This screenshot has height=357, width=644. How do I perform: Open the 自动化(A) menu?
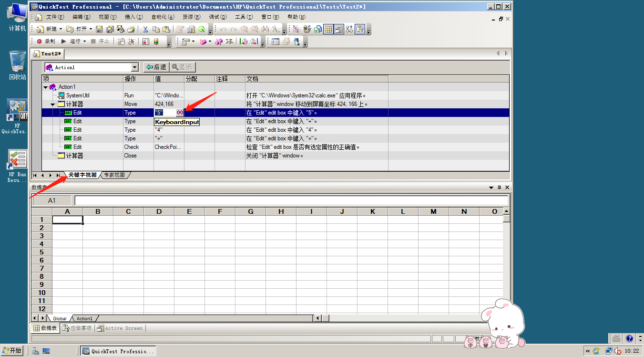[163, 17]
